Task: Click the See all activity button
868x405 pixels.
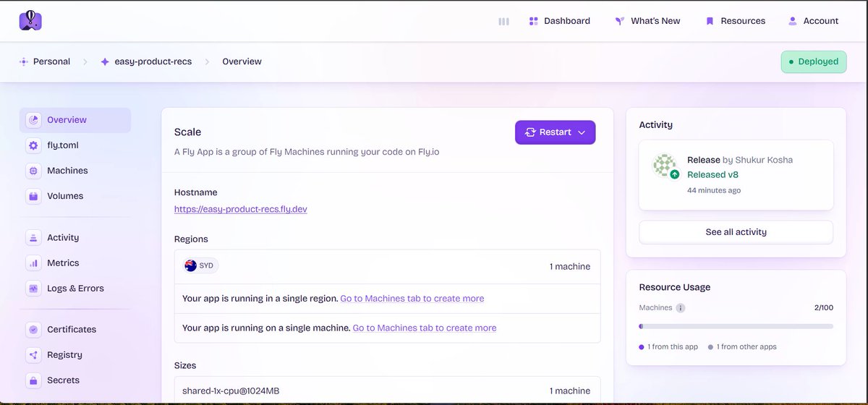Action: click(736, 232)
